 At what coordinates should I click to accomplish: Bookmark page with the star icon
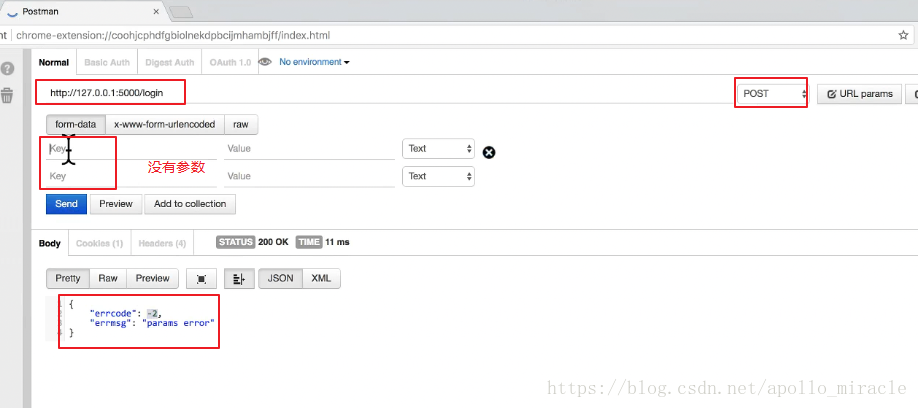pyautogui.click(x=903, y=35)
